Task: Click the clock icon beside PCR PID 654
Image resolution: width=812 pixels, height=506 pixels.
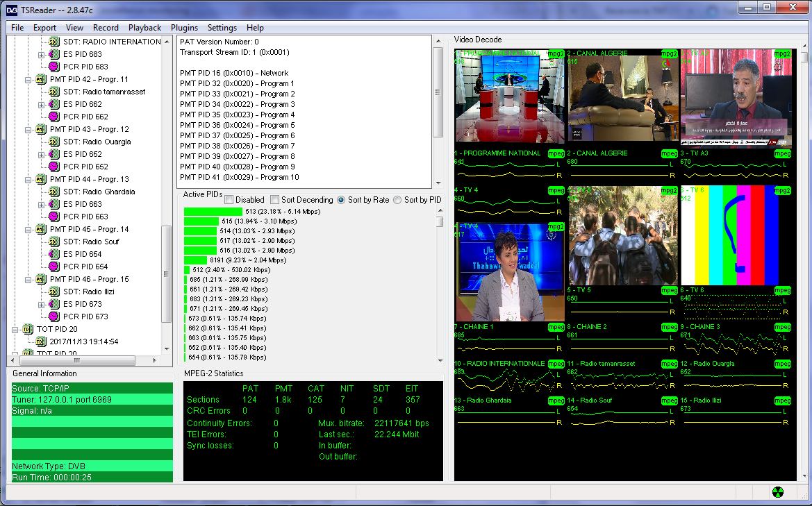Action: (53, 267)
